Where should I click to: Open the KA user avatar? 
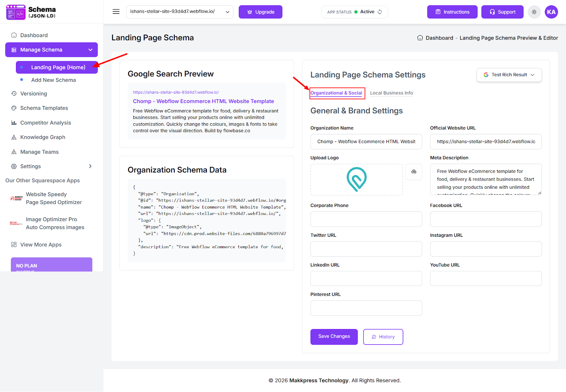coord(551,12)
